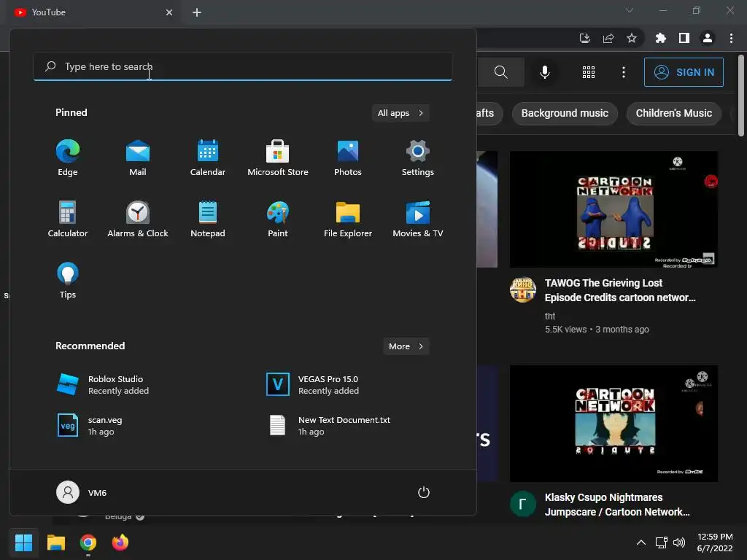This screenshot has width=747, height=560.
Task: Open Settings gear in pinned apps
Action: (418, 158)
